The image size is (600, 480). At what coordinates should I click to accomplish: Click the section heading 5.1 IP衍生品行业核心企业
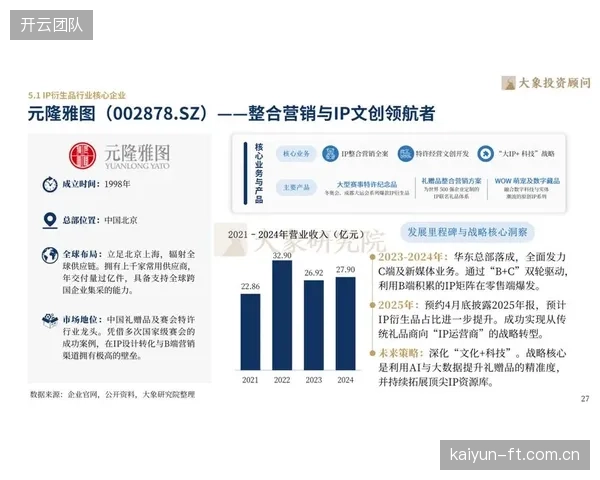[x=77, y=95]
